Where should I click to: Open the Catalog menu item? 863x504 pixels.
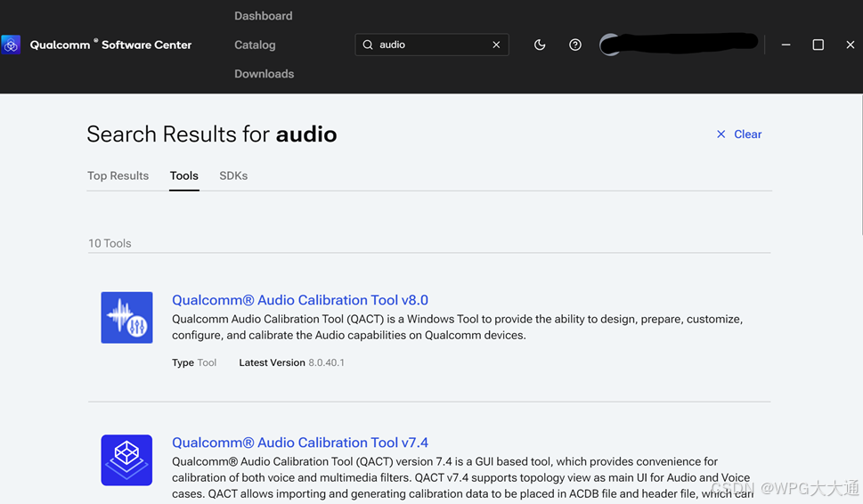[255, 45]
